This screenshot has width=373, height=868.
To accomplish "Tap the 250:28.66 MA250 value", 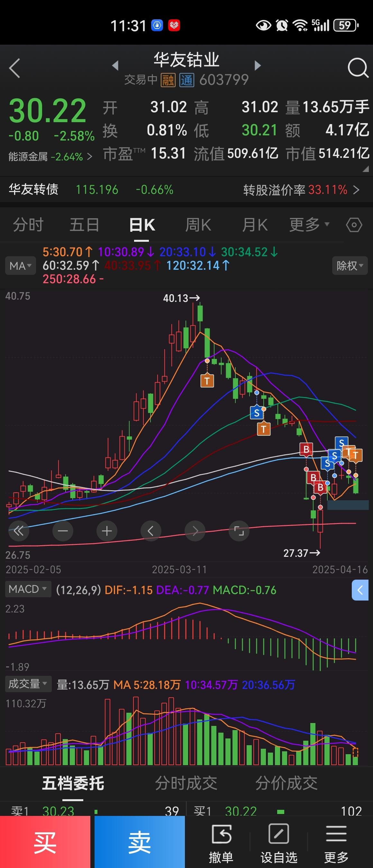I will click(x=73, y=279).
